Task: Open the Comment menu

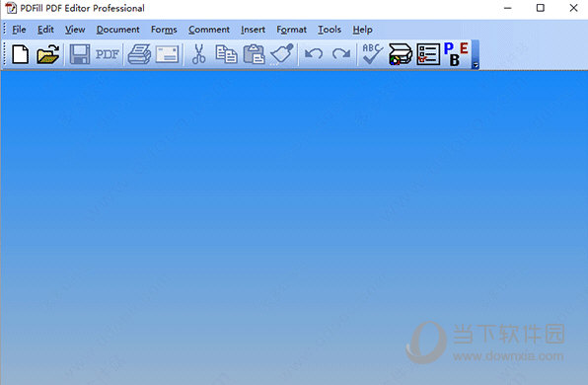Action: (209, 30)
